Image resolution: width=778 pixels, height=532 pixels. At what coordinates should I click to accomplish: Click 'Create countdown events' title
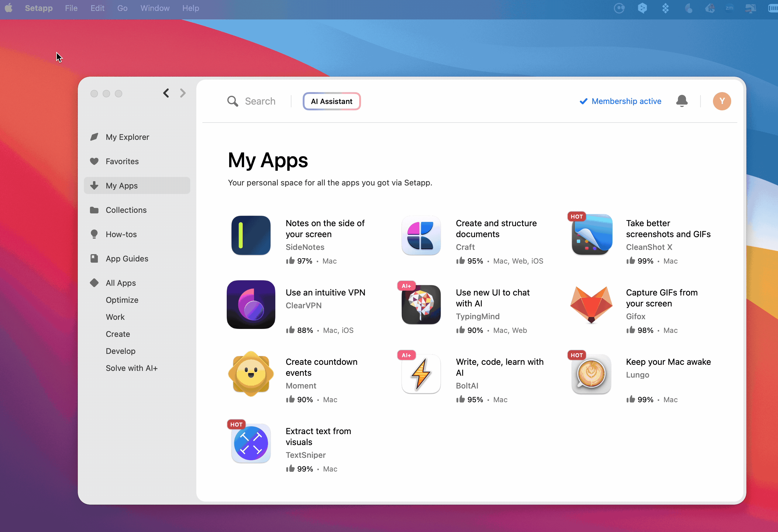coord(321,367)
